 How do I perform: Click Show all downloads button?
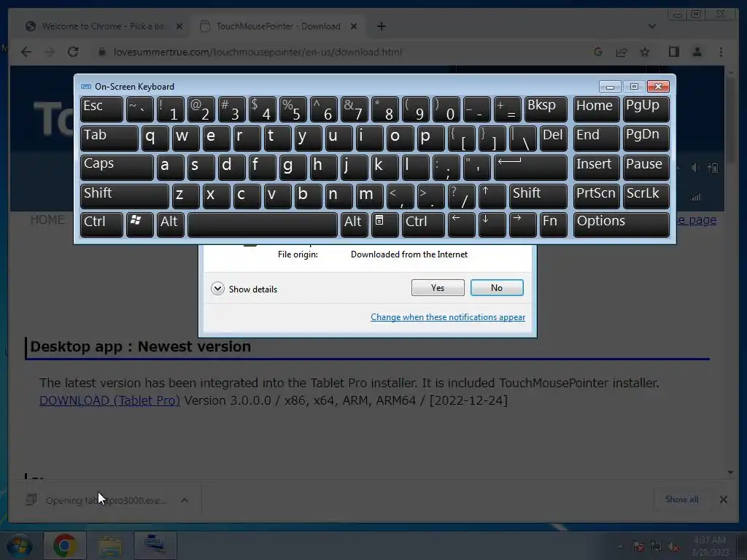(x=682, y=499)
